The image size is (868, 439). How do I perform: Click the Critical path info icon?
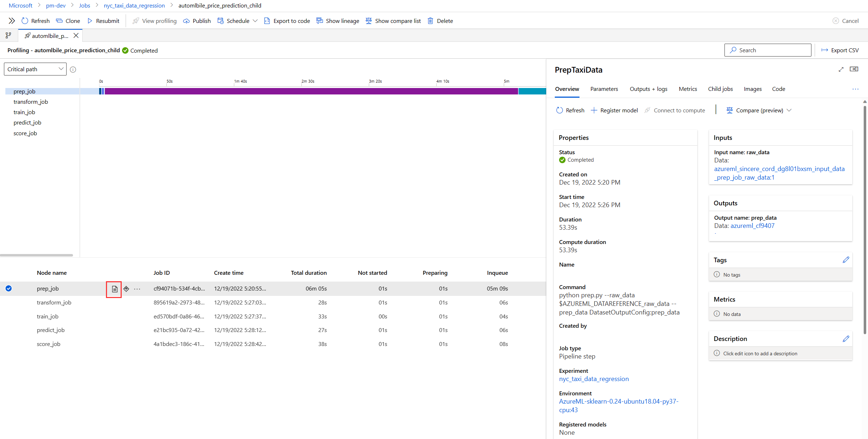pyautogui.click(x=73, y=69)
